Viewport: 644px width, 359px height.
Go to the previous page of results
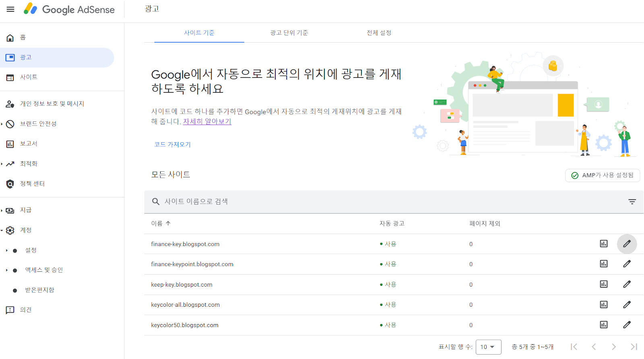[x=594, y=347]
